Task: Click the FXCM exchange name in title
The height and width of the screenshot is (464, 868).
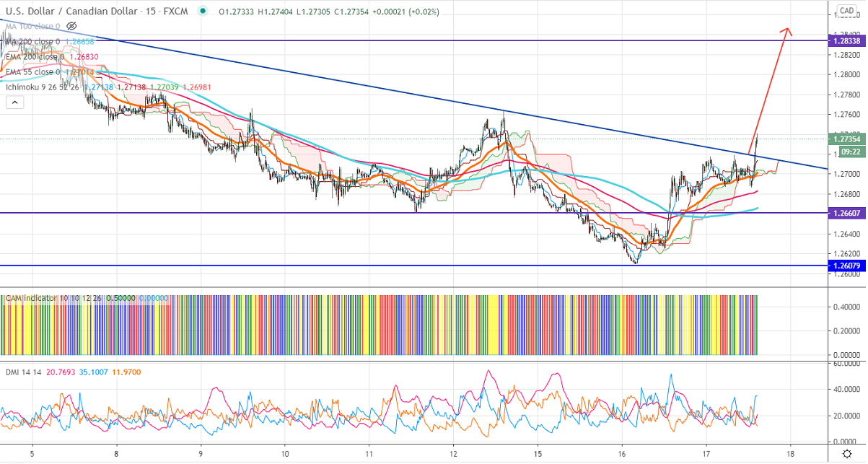Action: [174, 12]
